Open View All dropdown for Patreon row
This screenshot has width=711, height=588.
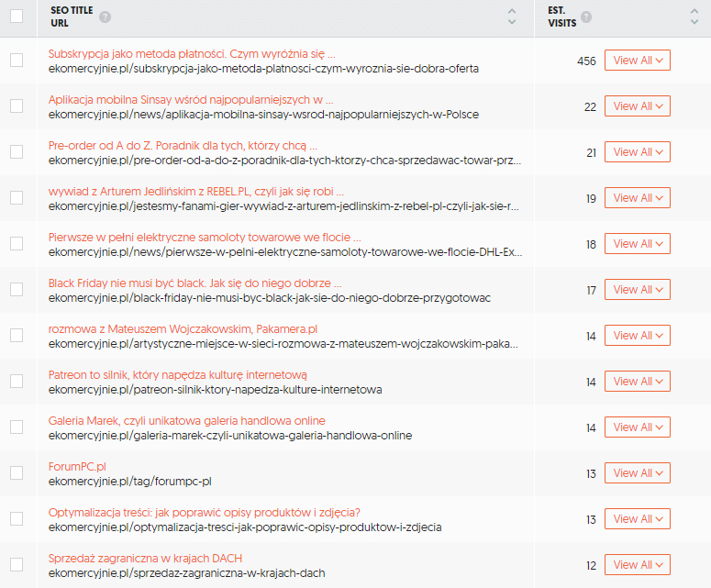(x=637, y=382)
